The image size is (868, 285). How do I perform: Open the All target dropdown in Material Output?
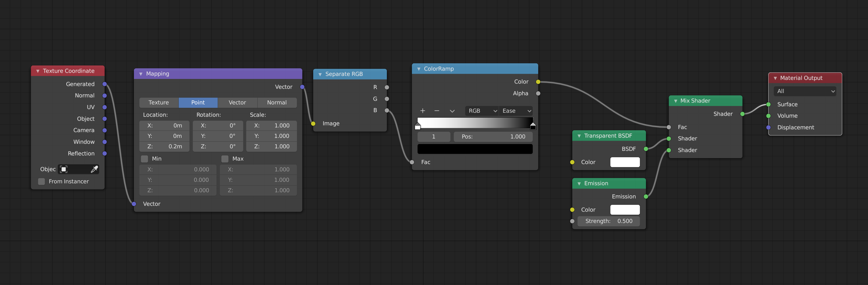[805, 91]
